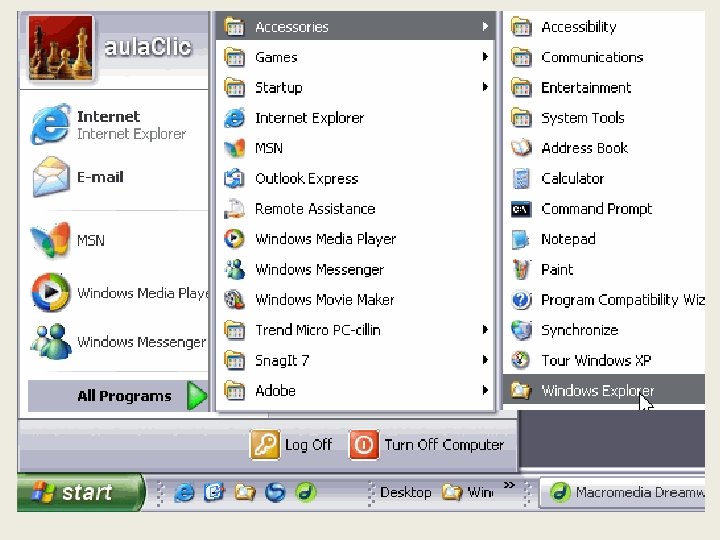This screenshot has width=720, height=540.
Task: Select Calculator in Accessories submenu
Action: pyautogui.click(x=604, y=178)
